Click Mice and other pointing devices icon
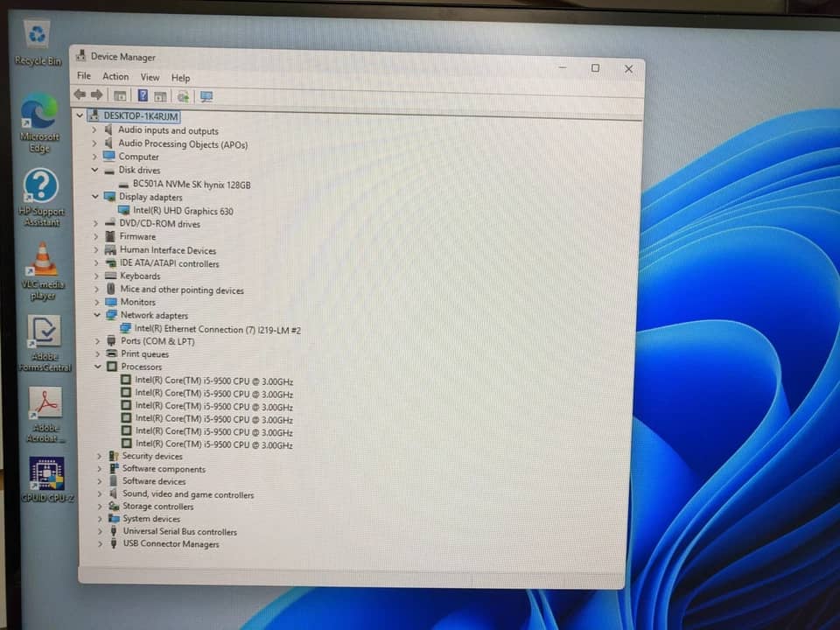Image resolution: width=840 pixels, height=630 pixels. [111, 289]
